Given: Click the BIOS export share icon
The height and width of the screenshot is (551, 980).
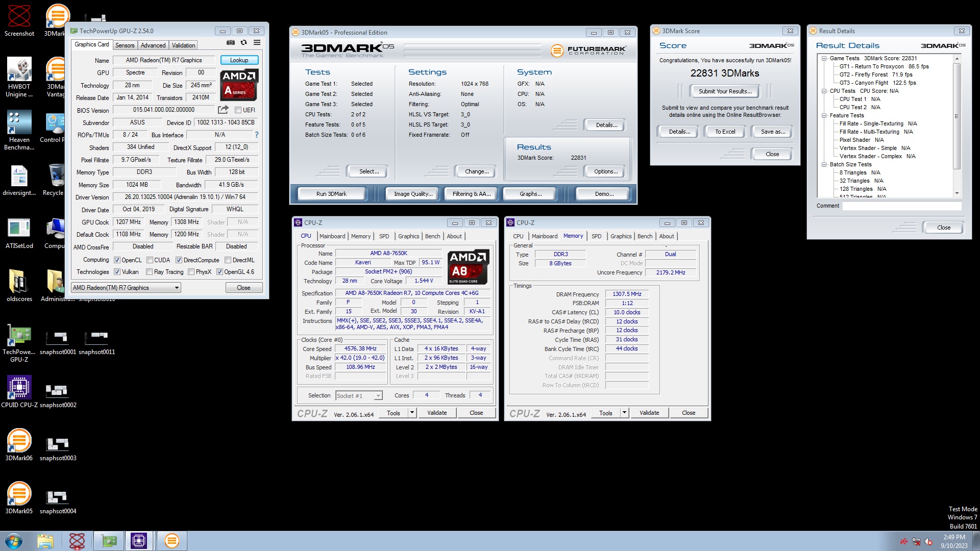Looking at the screenshot, I should pos(223,110).
